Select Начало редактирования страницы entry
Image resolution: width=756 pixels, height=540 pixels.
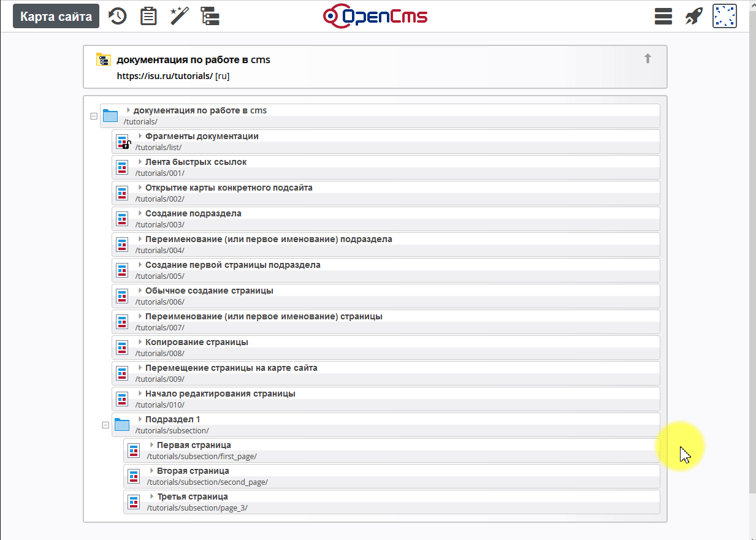click(220, 394)
